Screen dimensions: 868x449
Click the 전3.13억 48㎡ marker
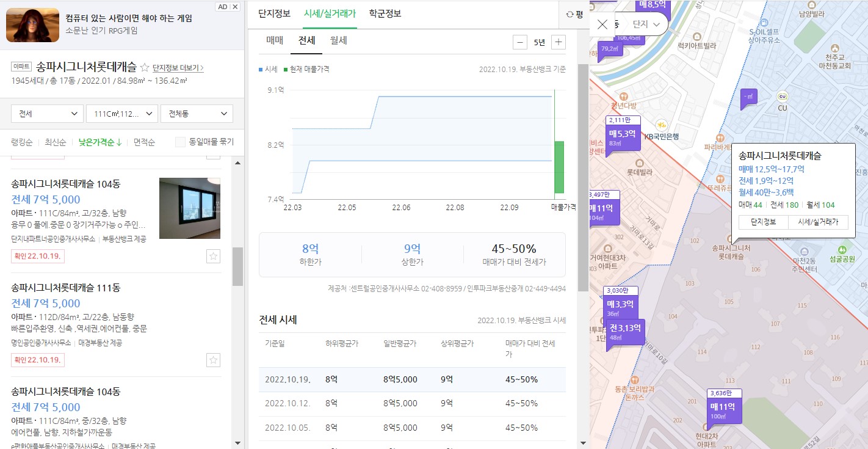coord(626,335)
